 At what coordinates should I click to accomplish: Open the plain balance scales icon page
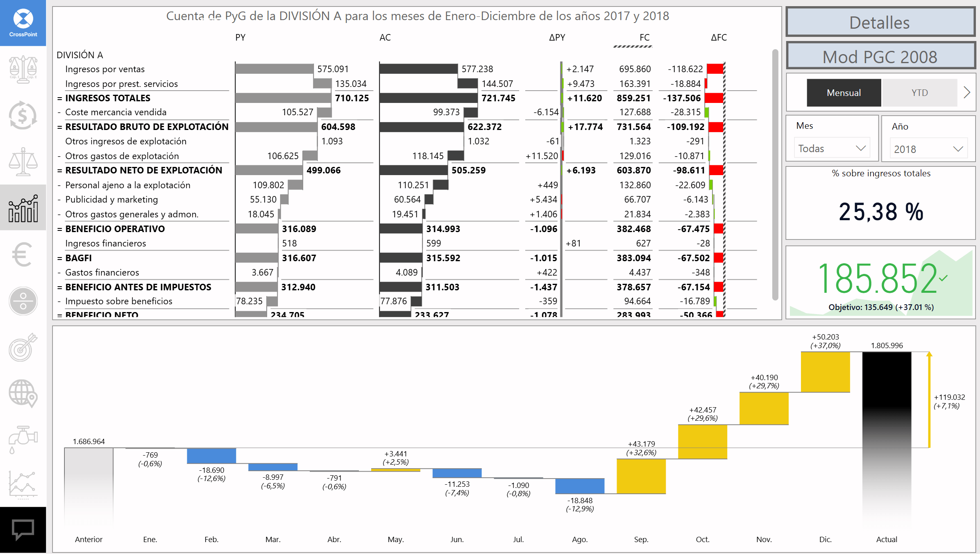click(23, 162)
